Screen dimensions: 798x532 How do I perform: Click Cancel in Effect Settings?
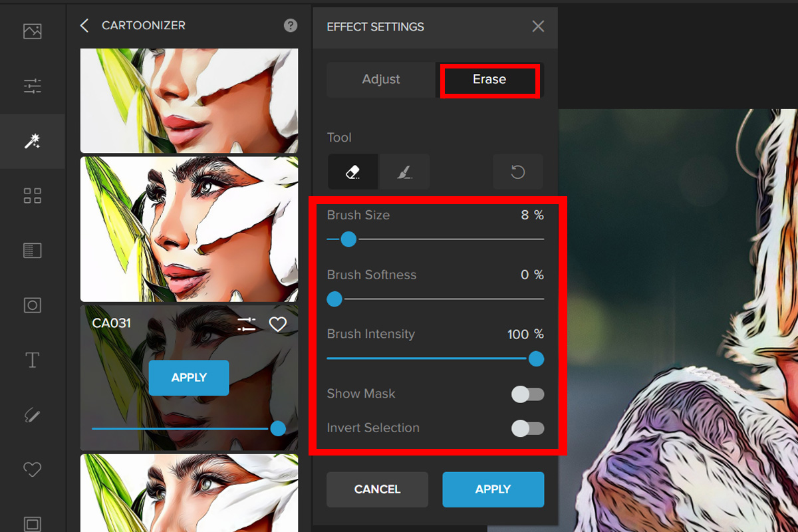(x=377, y=489)
